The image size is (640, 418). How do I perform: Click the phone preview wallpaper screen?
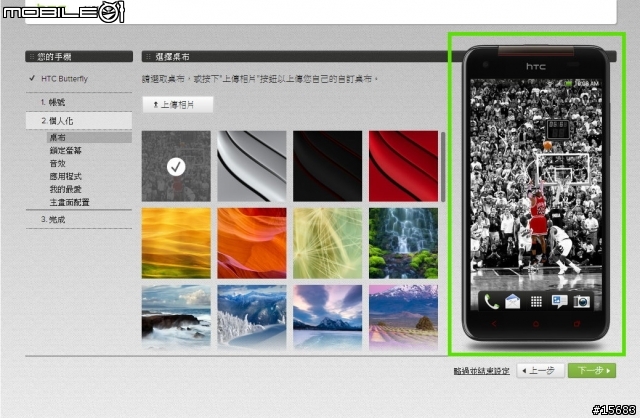pos(536,195)
